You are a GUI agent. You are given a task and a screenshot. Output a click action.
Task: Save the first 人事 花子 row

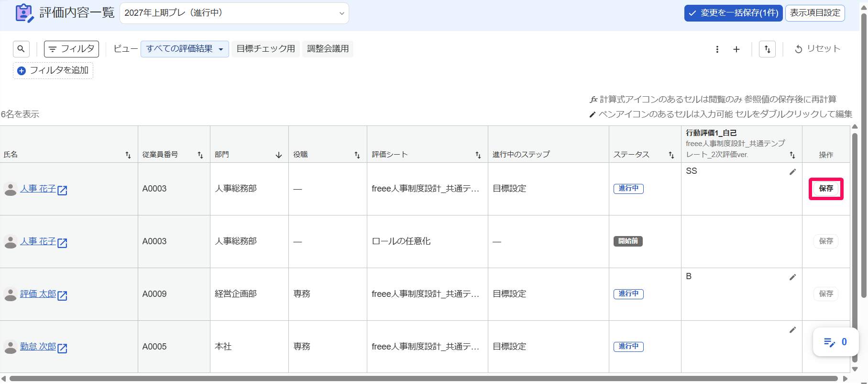826,189
